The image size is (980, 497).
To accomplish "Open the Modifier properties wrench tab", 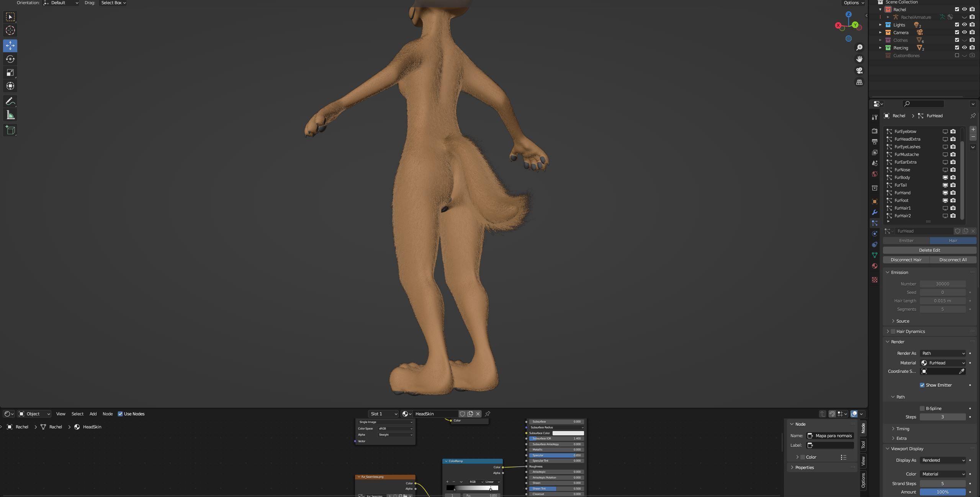I will tap(874, 212).
